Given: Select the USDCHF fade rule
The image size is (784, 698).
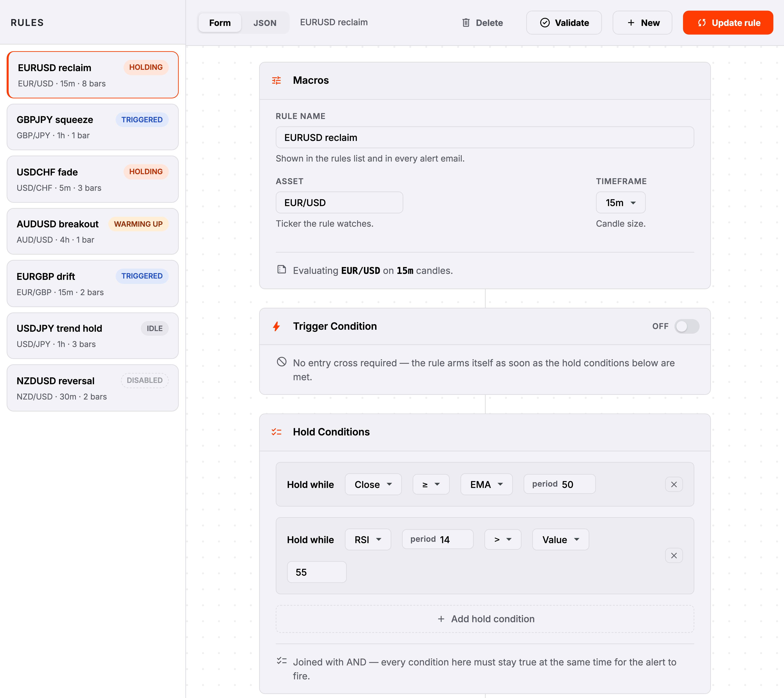Looking at the screenshot, I should click(x=93, y=179).
